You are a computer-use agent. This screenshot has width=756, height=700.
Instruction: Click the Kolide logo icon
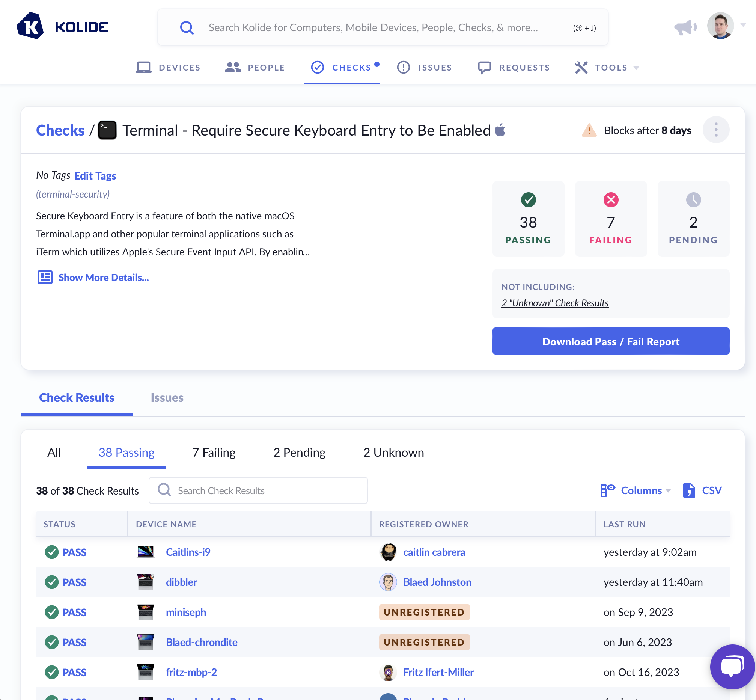[x=30, y=26]
